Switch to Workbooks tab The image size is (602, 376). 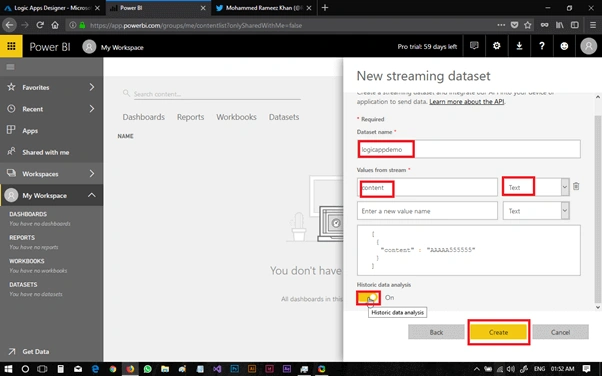coord(236,117)
